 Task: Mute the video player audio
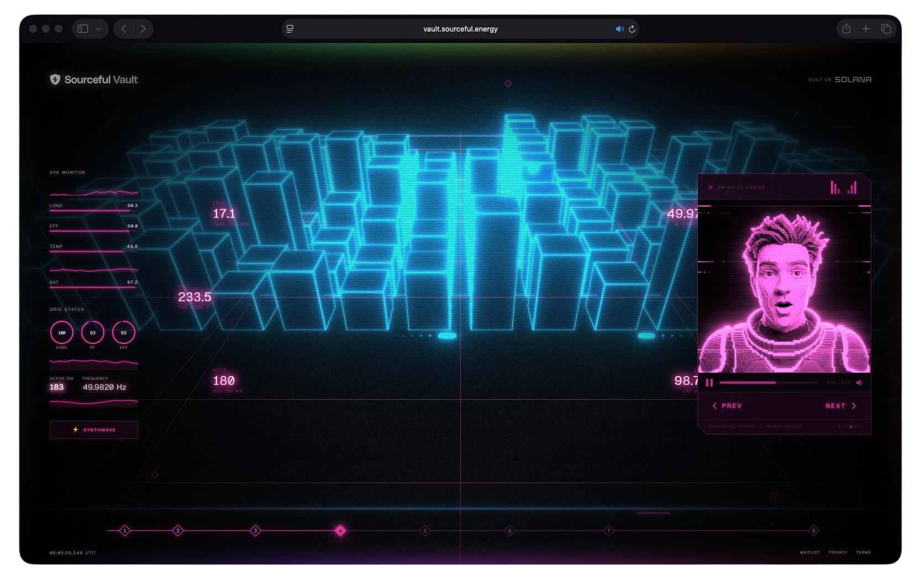pos(860,382)
